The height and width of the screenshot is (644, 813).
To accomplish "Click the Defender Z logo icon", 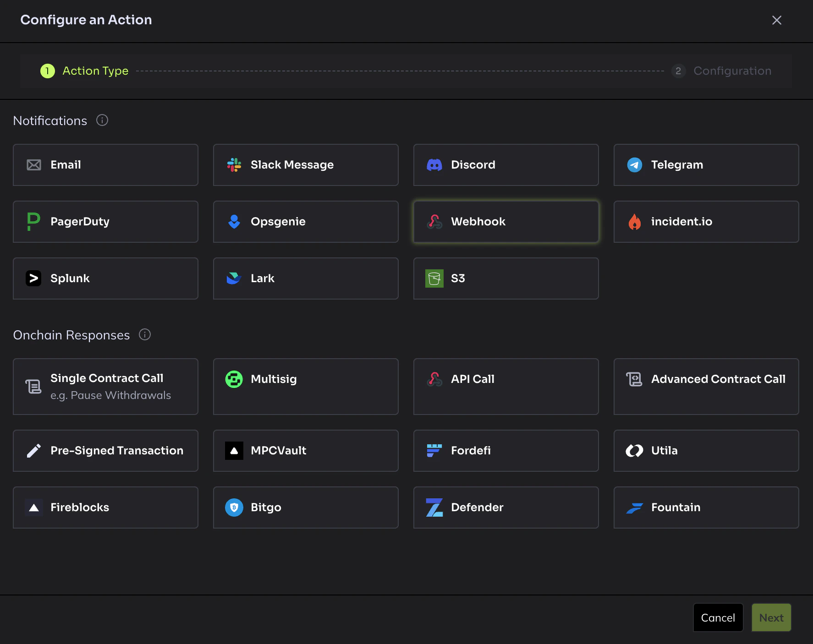I will click(x=434, y=508).
